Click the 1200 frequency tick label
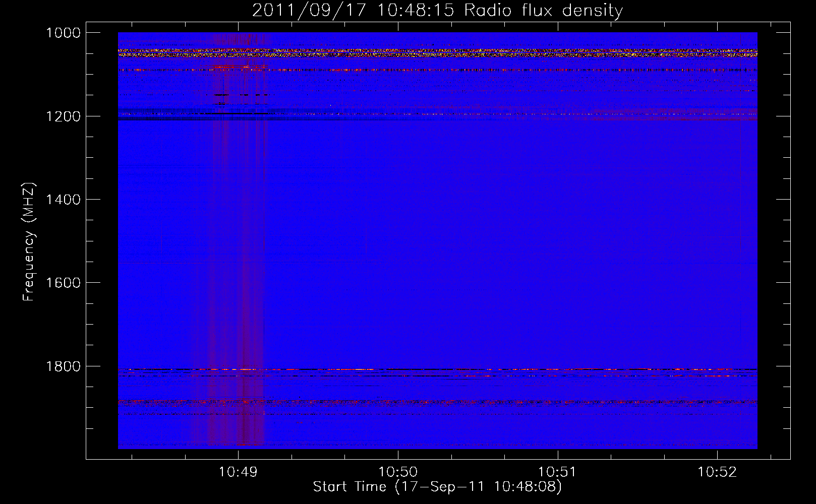The image size is (816, 504). (x=63, y=116)
